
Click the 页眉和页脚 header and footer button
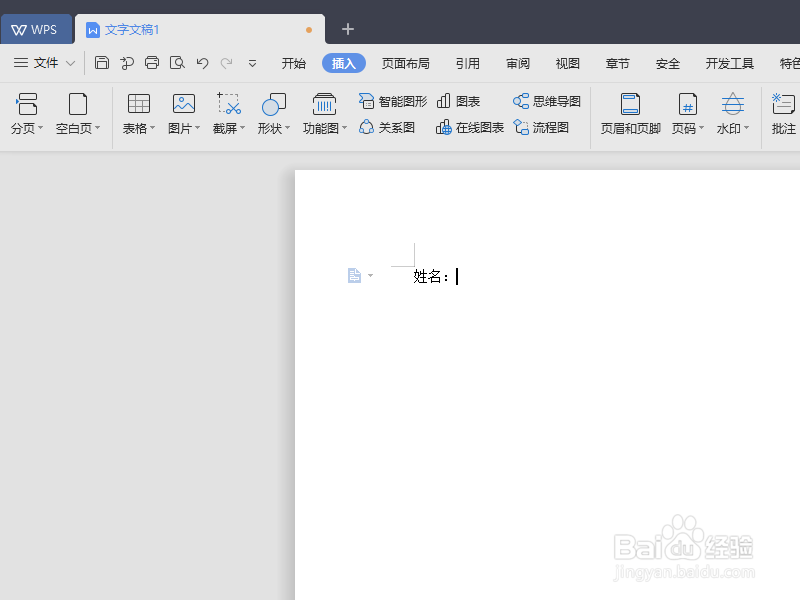(x=631, y=114)
